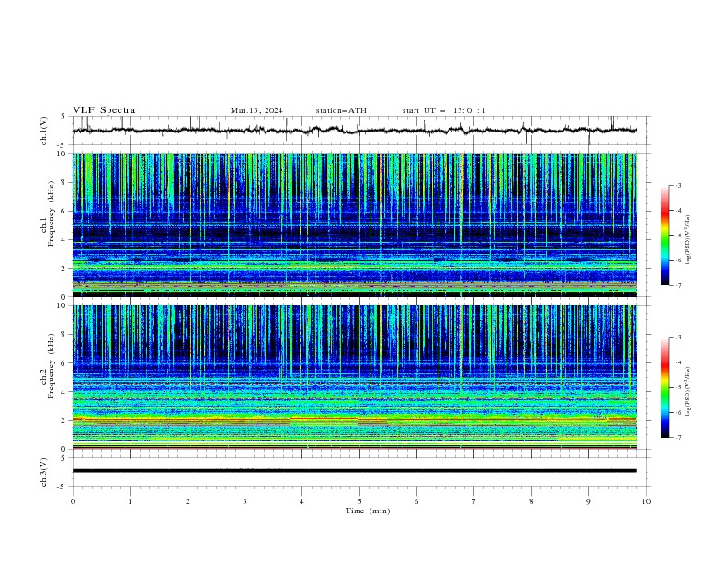Click the 'ch.1(V)' axis label
728x563 pixels.
(x=43, y=131)
